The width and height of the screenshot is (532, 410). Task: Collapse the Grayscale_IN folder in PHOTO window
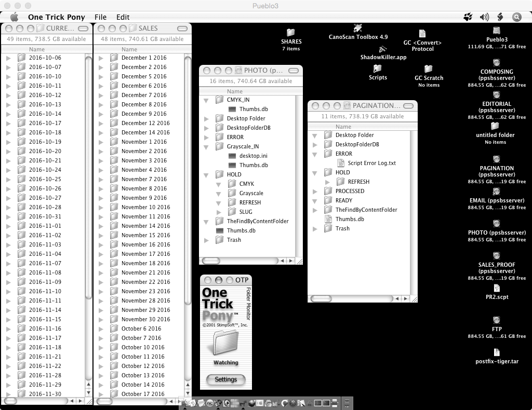(206, 147)
